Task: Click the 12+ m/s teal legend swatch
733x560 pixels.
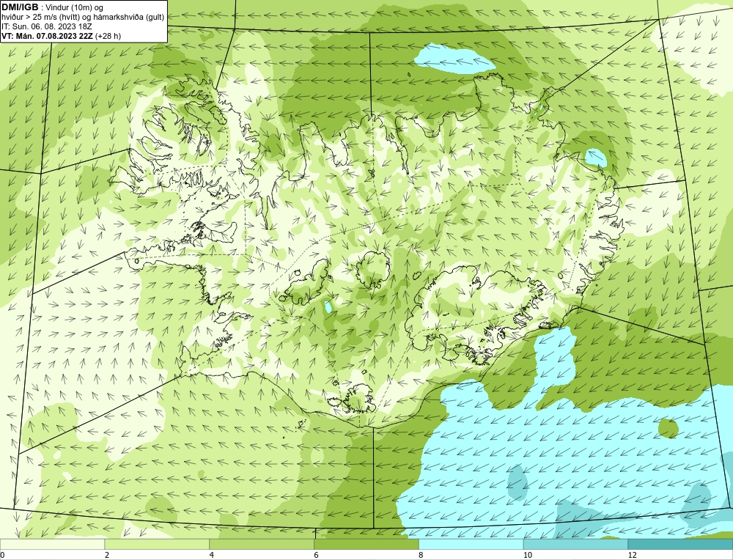Action: tap(681, 544)
